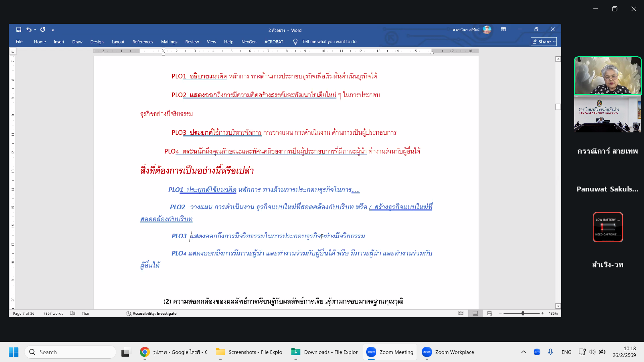The width and height of the screenshot is (644, 362).
Task: Click the Repeat/Redo icon
Action: click(x=43, y=29)
